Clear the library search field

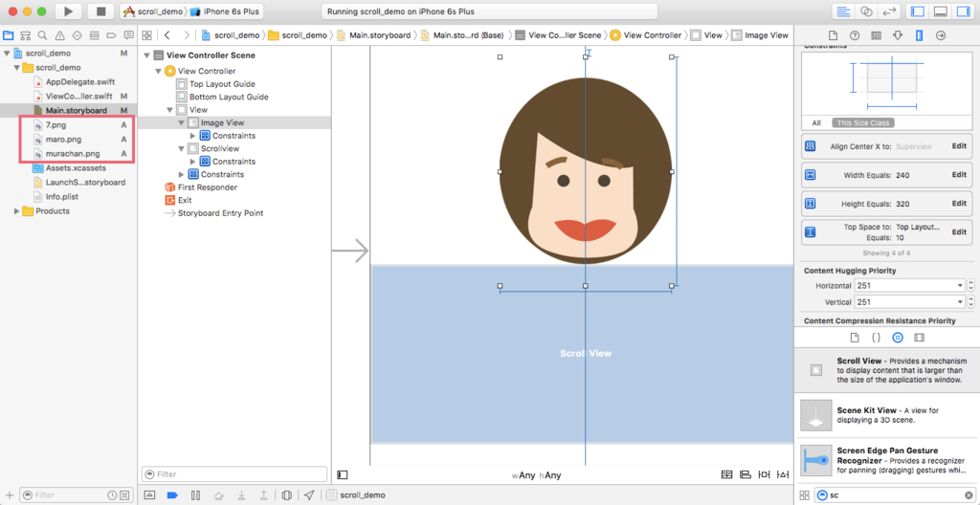tap(969, 495)
